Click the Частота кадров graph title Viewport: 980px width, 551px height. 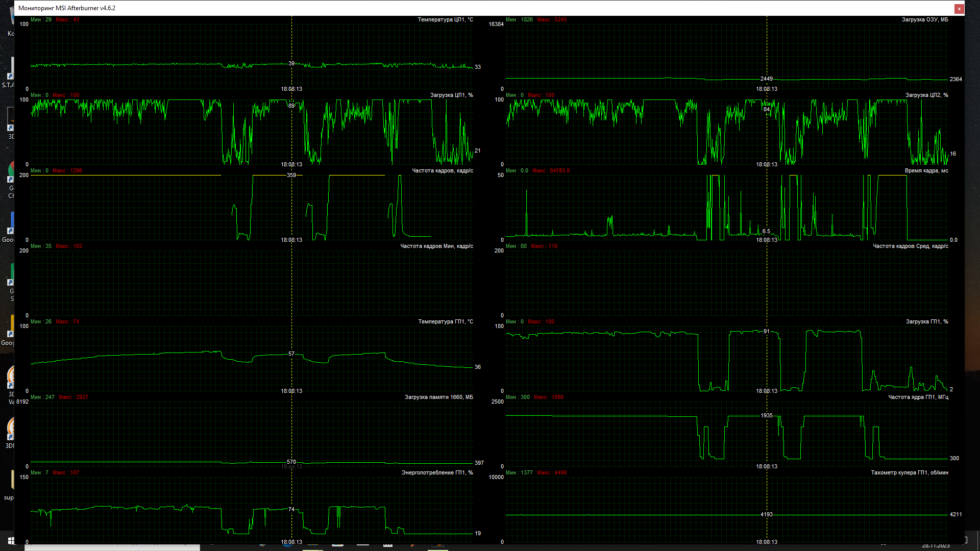tap(442, 171)
